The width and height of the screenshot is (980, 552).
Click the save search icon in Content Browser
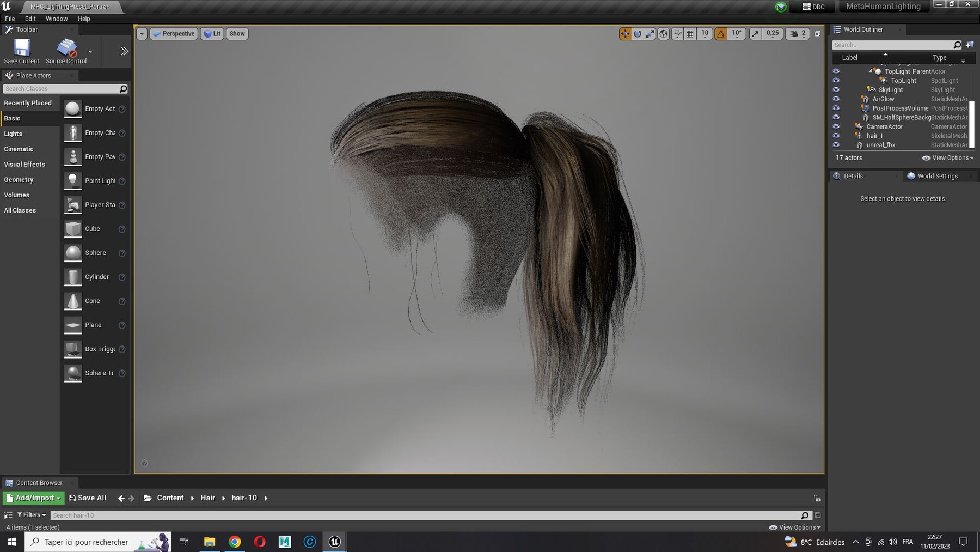click(x=818, y=515)
